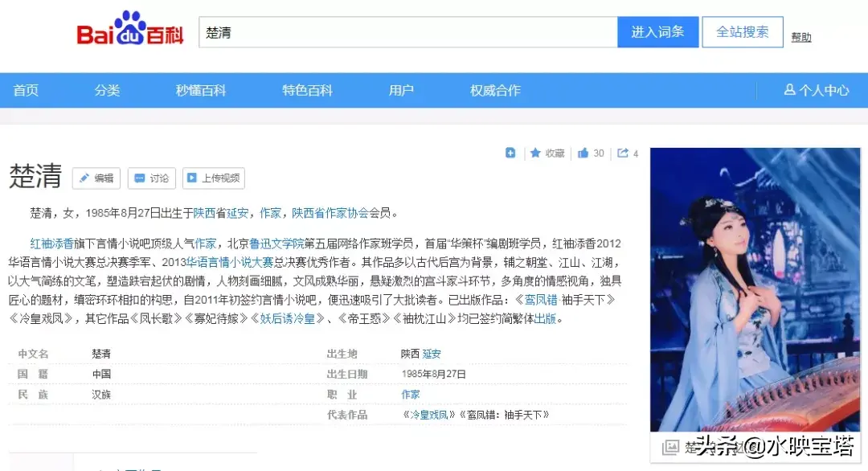Screen dimensions: 868x471
Task: Click the 上传视频 upload video button
Action: click(213, 178)
